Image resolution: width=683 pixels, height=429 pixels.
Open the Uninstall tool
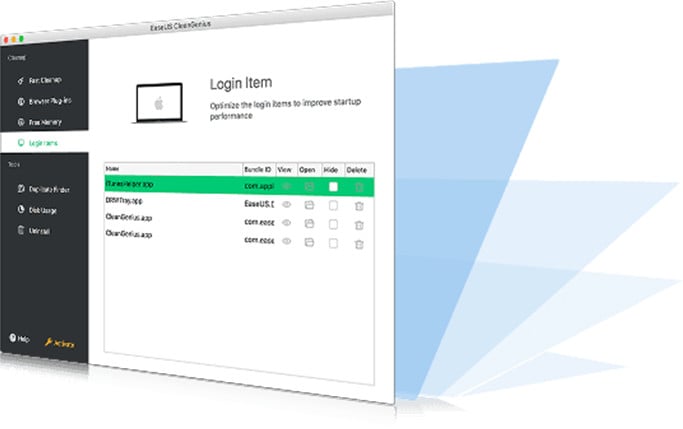click(34, 230)
